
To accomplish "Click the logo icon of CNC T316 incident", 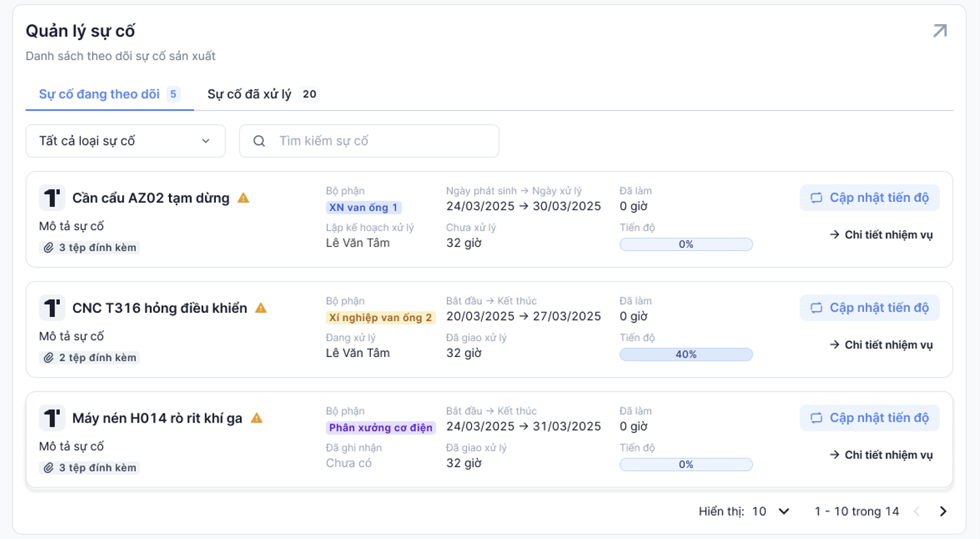I will coord(52,308).
